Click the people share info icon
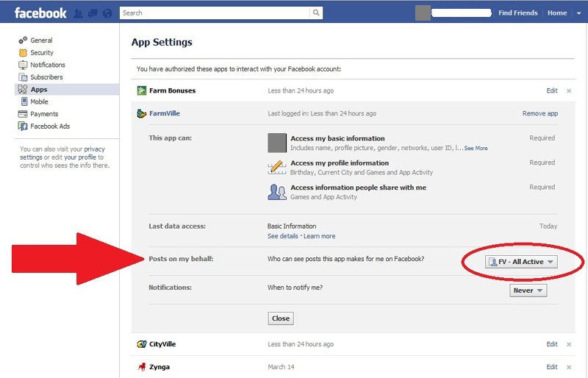The height and width of the screenshot is (378, 588). point(277,192)
